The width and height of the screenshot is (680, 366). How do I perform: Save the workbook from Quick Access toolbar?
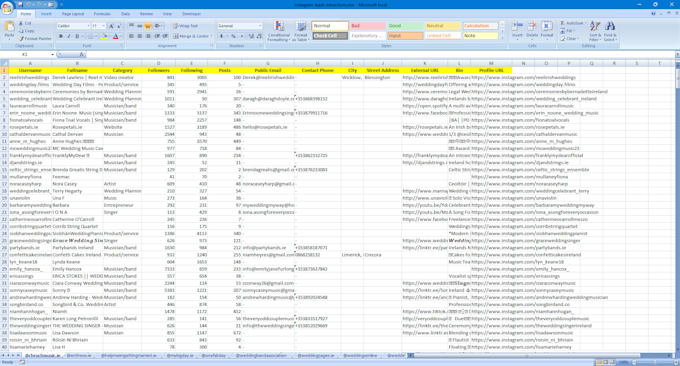point(20,4)
